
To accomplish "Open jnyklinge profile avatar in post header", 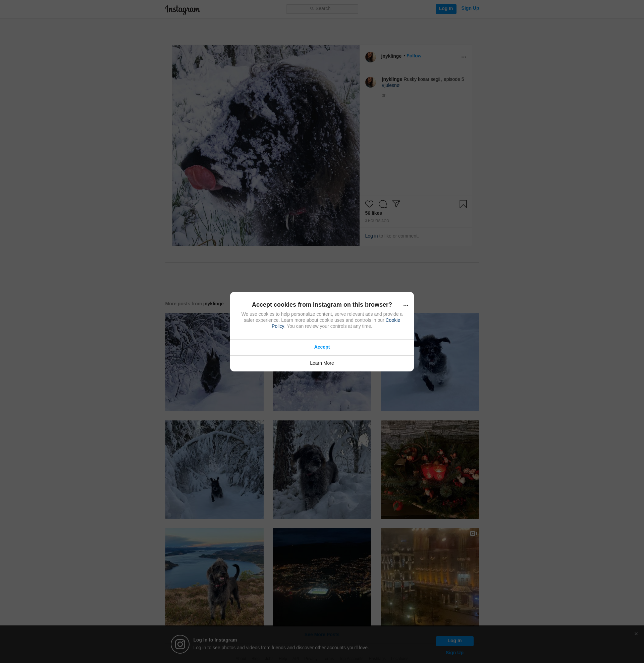I will pos(370,57).
